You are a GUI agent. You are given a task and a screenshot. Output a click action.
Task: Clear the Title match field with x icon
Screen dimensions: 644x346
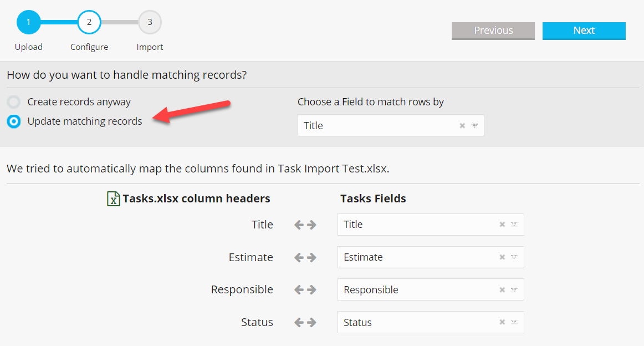462,126
